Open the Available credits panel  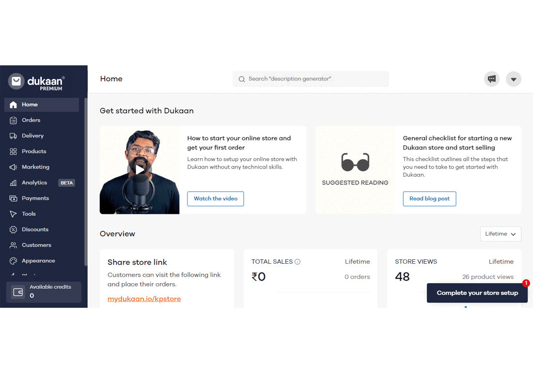[44, 292]
